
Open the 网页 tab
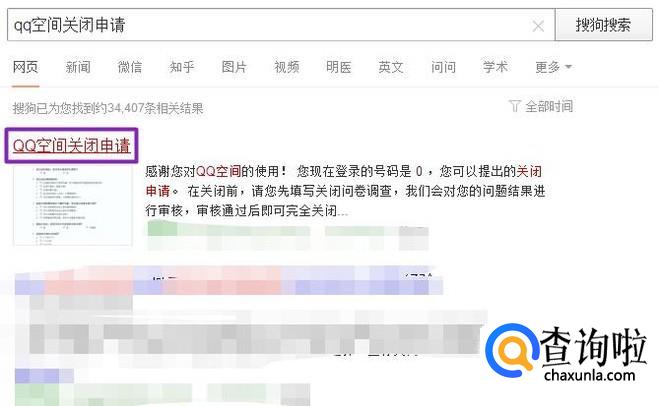pos(26,67)
